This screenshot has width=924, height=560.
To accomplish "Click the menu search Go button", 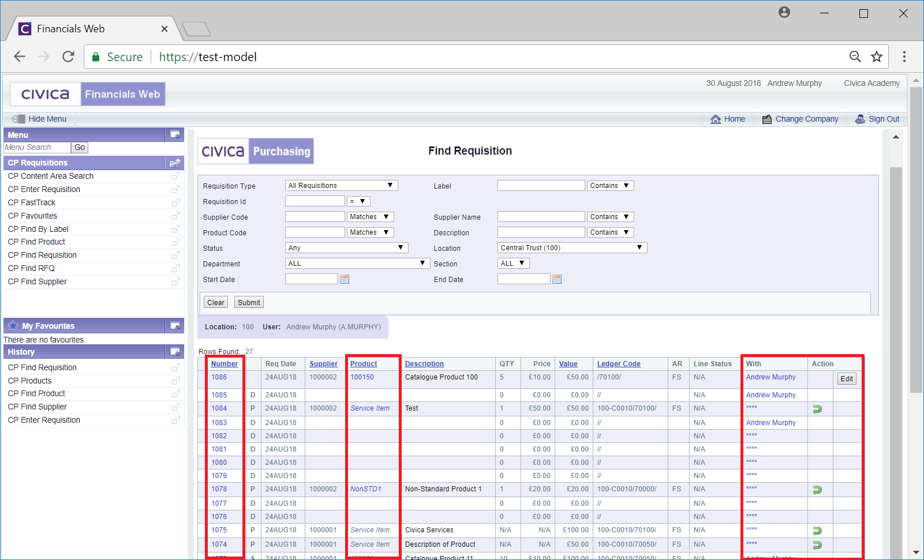I will (x=80, y=148).
